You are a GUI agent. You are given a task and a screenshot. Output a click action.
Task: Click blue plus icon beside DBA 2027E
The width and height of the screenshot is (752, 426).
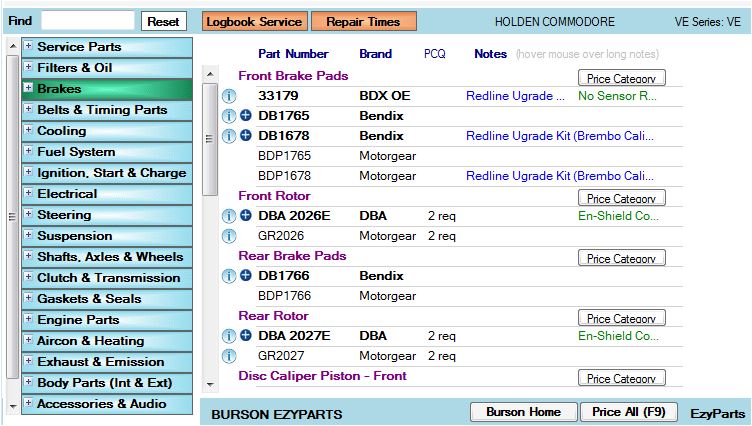[246, 335]
